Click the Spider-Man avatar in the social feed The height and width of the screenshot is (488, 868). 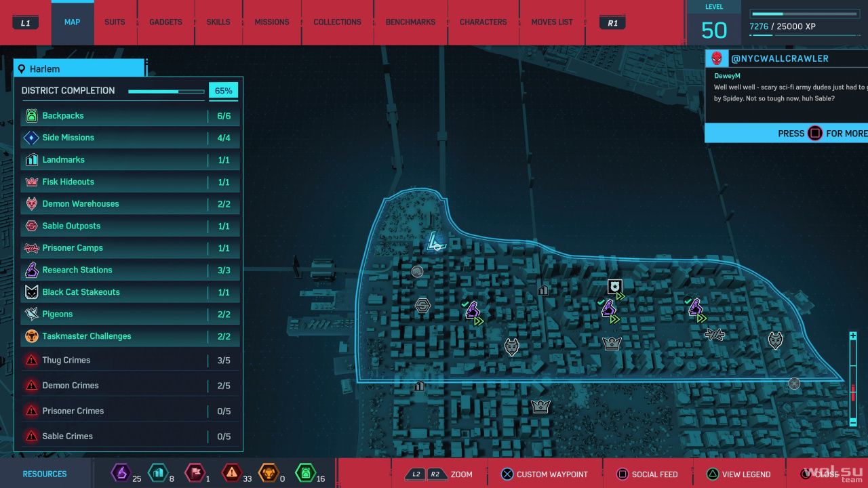pyautogui.click(x=717, y=58)
